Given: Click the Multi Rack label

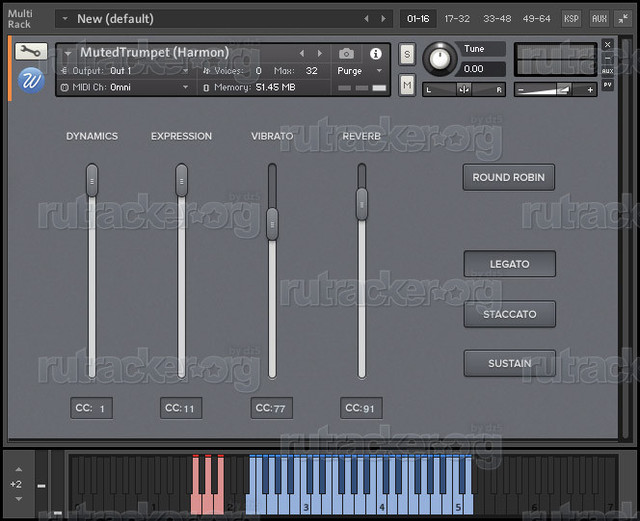Looking at the screenshot, I should [20, 19].
